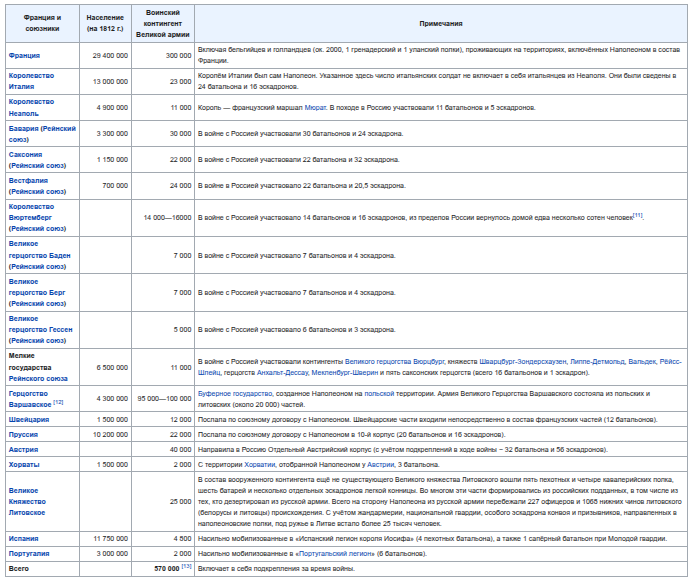Select Hesse contingent 5 000
This screenshot has width=693, height=583.
183,330
